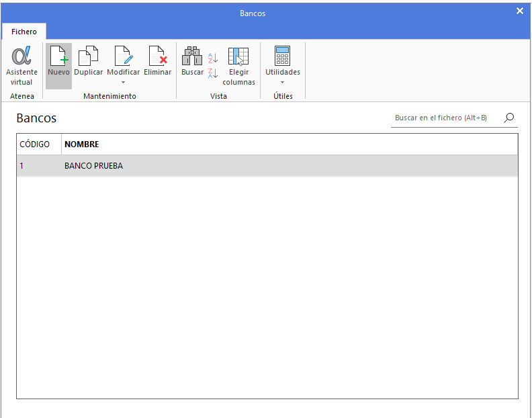
Task: Close the Bancos window
Action: click(x=519, y=11)
